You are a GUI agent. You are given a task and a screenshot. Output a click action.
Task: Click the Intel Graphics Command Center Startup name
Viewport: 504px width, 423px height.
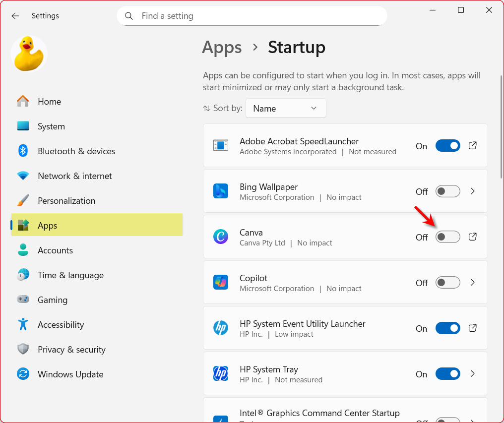[x=319, y=413]
